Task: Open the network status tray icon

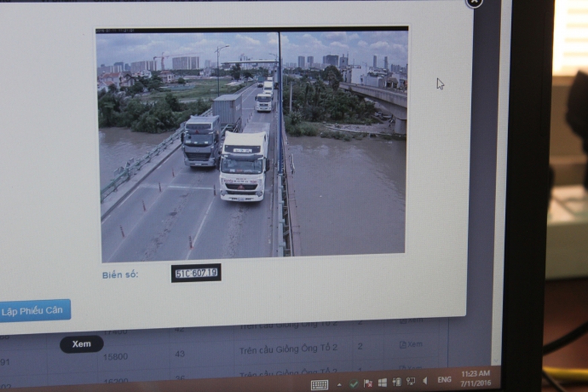Action: point(411,381)
